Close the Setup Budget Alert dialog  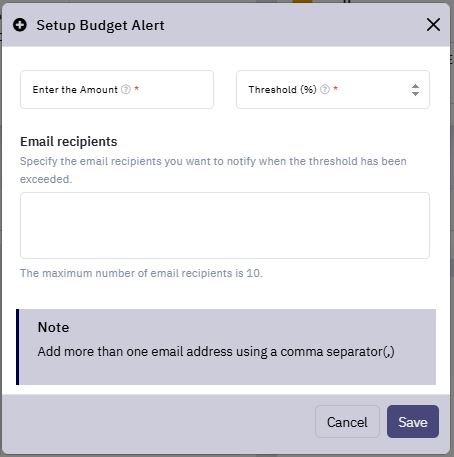tap(433, 25)
